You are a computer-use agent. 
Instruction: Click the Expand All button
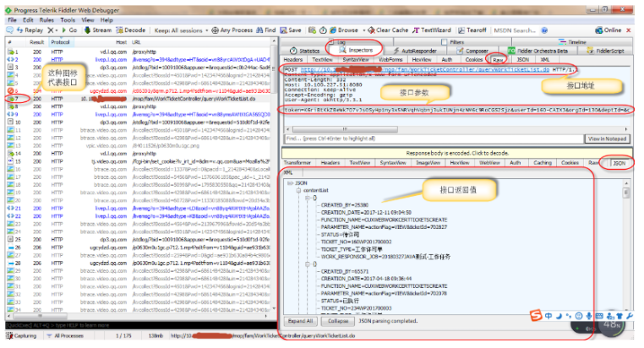tap(302, 321)
